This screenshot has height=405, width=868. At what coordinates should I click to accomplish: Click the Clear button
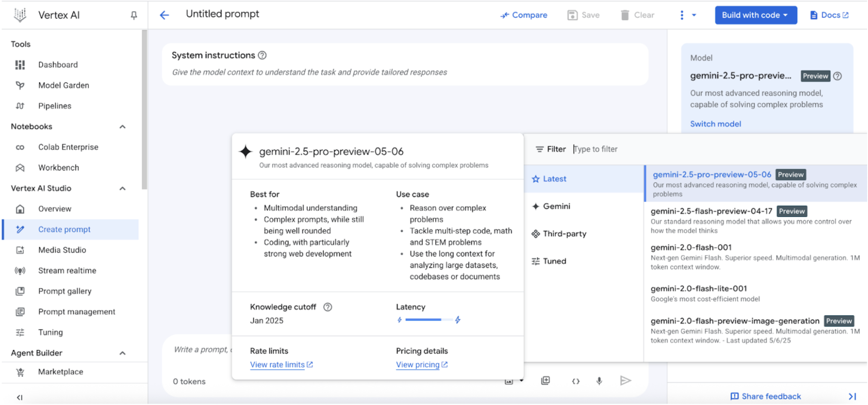click(637, 15)
